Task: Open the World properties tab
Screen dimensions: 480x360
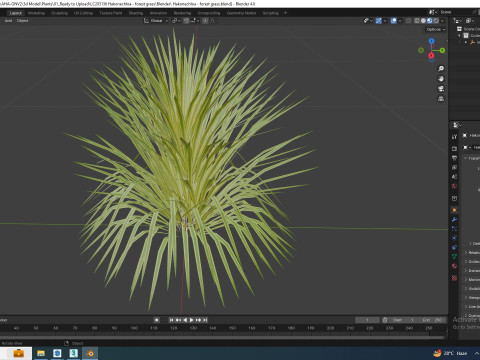Action: pyautogui.click(x=454, y=186)
